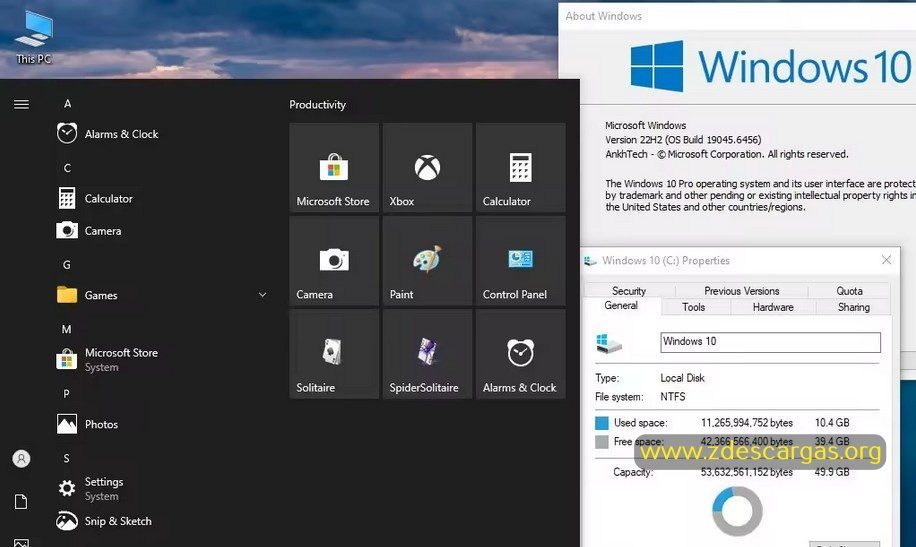Switch to Tools tab in Properties

[x=693, y=307]
